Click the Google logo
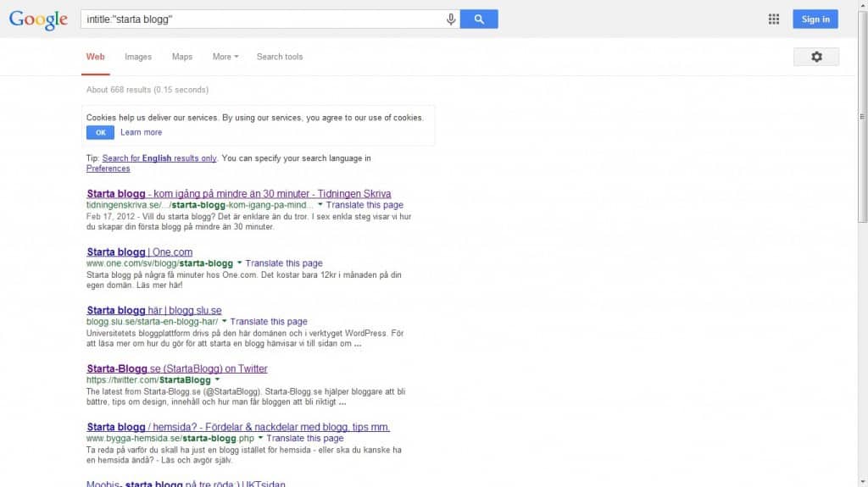Viewport: 868px width, 487px height. click(x=38, y=19)
